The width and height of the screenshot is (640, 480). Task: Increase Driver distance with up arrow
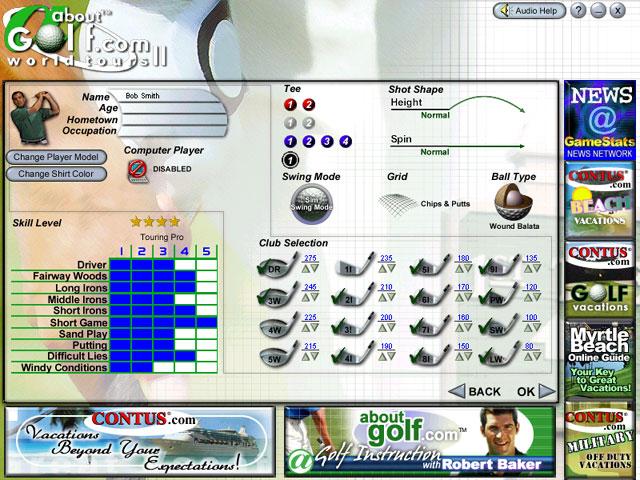304,270
